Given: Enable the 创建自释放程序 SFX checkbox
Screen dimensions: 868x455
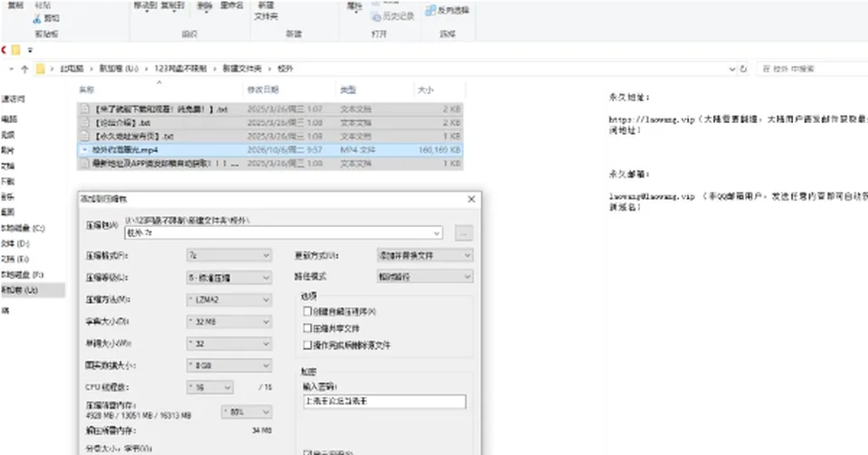Looking at the screenshot, I should (307, 312).
